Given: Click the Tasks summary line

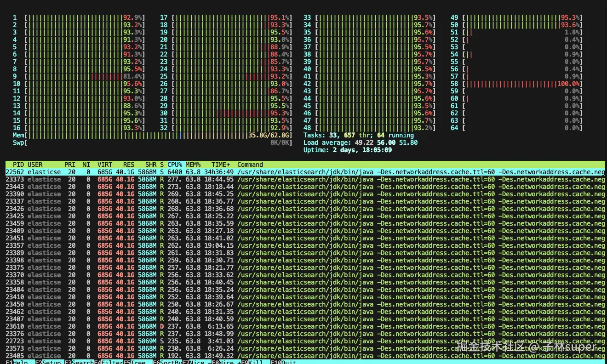Looking at the screenshot, I should pyautogui.click(x=359, y=135).
